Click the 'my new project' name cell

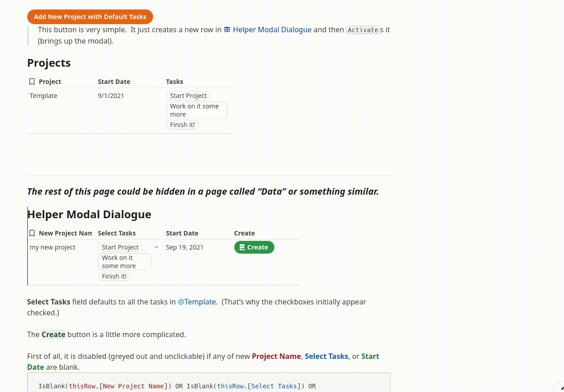pos(53,247)
